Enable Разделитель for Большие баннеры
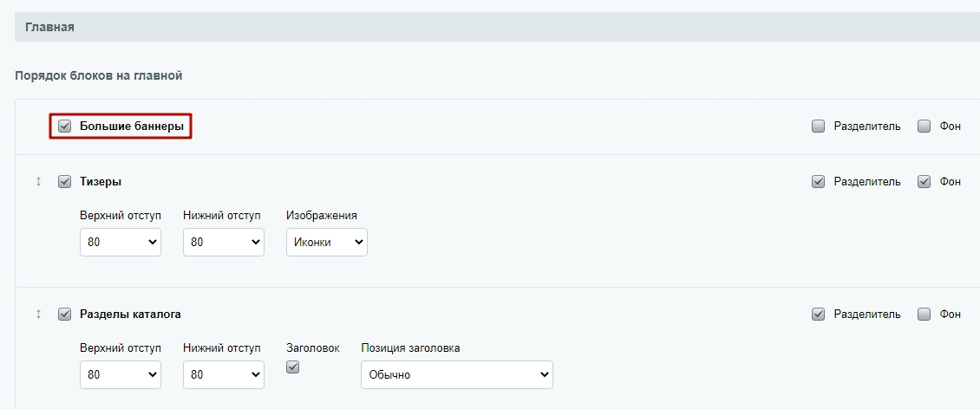This screenshot has height=409, width=980. [818, 127]
